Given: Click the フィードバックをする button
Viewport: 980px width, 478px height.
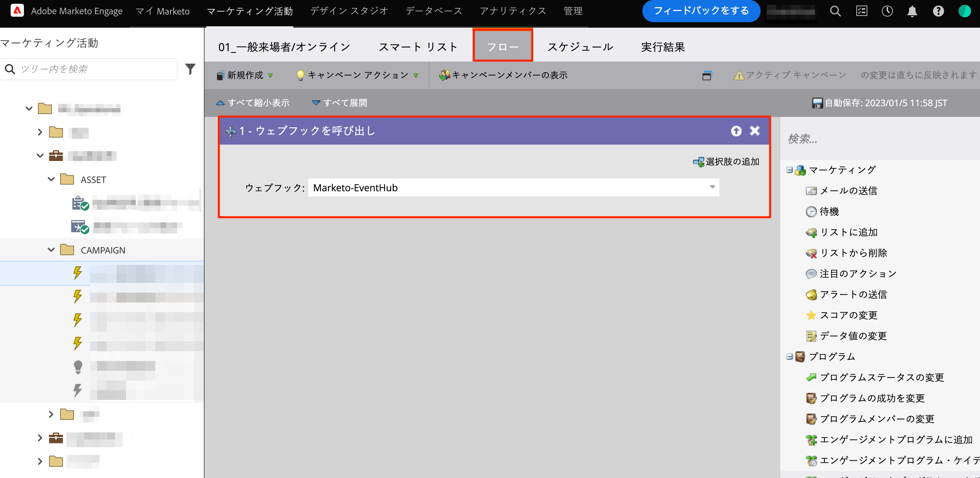Looking at the screenshot, I should click(x=701, y=11).
